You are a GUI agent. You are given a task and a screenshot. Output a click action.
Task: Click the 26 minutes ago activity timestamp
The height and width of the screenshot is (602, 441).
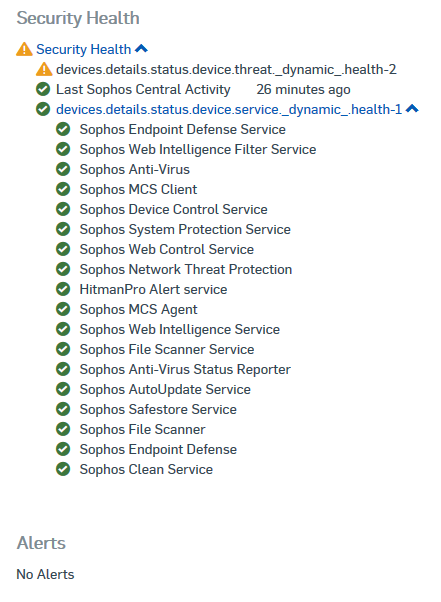click(x=303, y=89)
